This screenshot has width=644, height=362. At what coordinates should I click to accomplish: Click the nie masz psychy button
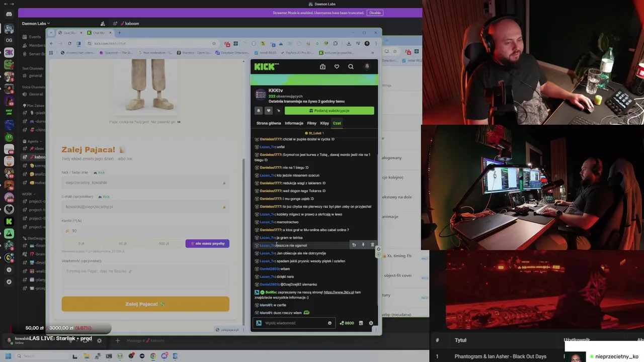point(207,243)
